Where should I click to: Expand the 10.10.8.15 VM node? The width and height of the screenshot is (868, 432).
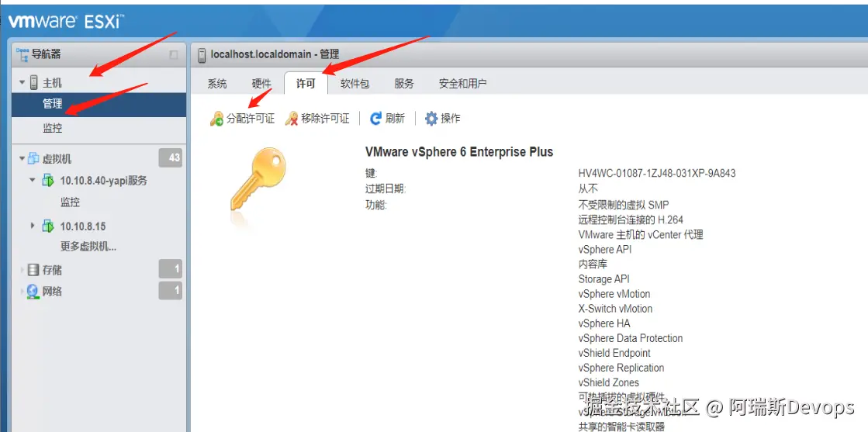(32, 226)
